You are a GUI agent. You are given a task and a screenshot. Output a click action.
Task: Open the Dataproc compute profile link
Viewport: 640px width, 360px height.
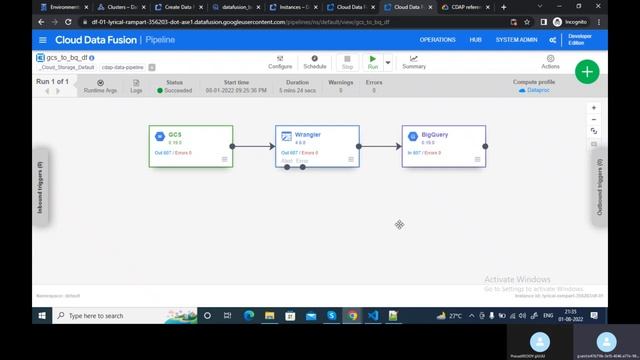(x=534, y=90)
